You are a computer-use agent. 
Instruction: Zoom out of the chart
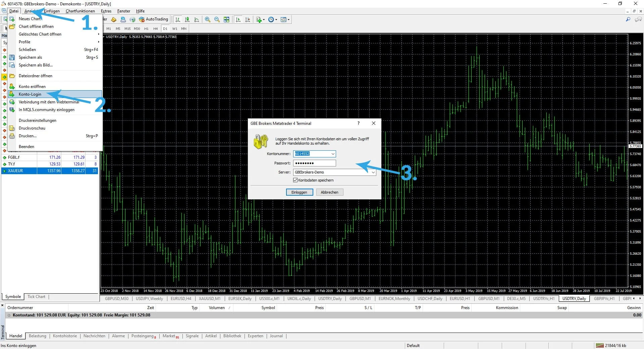(x=217, y=19)
